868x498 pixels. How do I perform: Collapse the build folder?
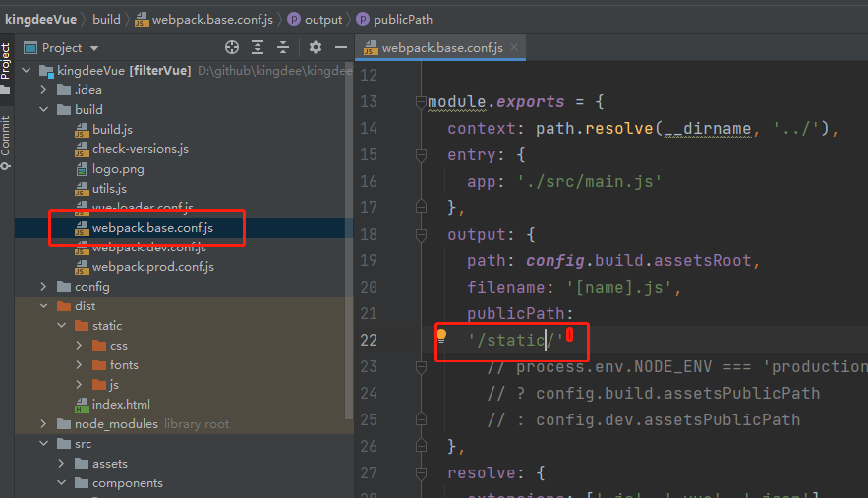43,110
